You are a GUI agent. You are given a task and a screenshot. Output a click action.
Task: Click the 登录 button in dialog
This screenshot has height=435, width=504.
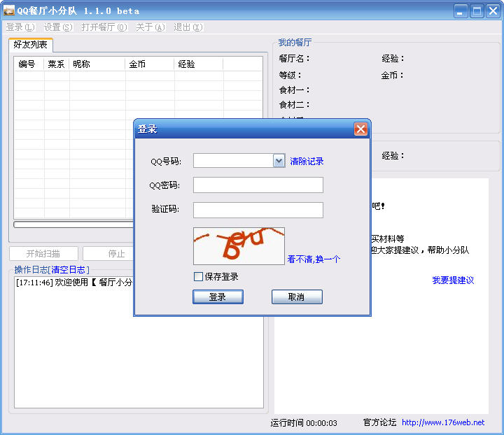click(218, 297)
